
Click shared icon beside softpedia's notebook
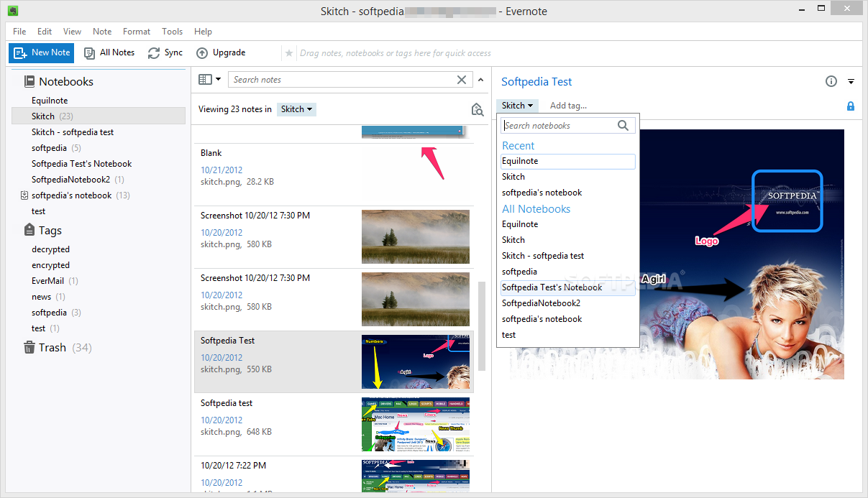click(24, 195)
